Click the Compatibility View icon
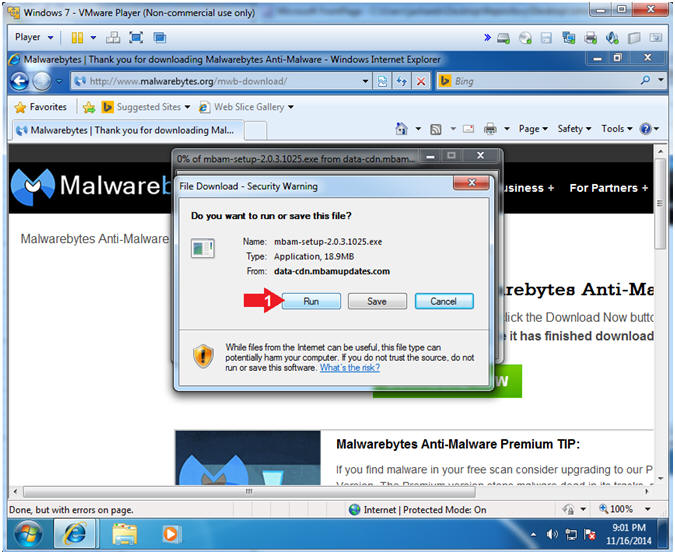This screenshot has height=554, width=675. coord(382,81)
